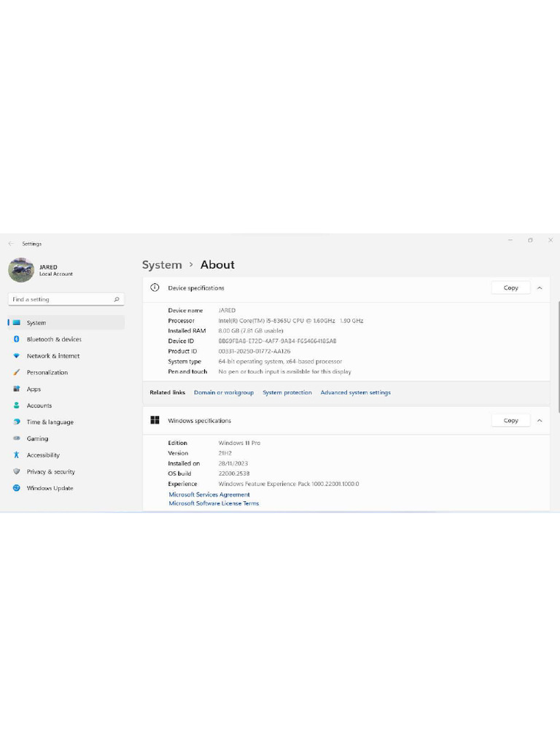The height and width of the screenshot is (747, 560).
Task: Minimize the Settings window
Action: pyautogui.click(x=510, y=240)
